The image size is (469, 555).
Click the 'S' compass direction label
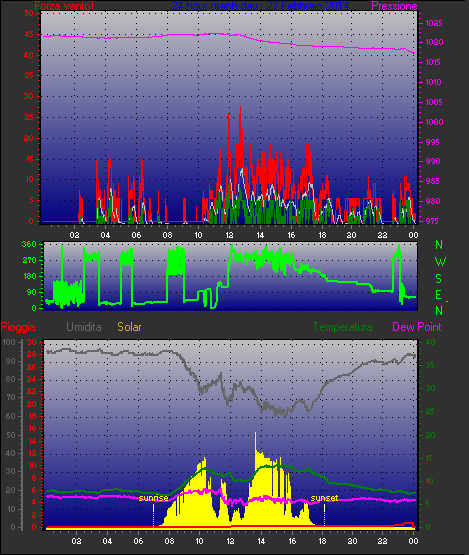(439, 279)
